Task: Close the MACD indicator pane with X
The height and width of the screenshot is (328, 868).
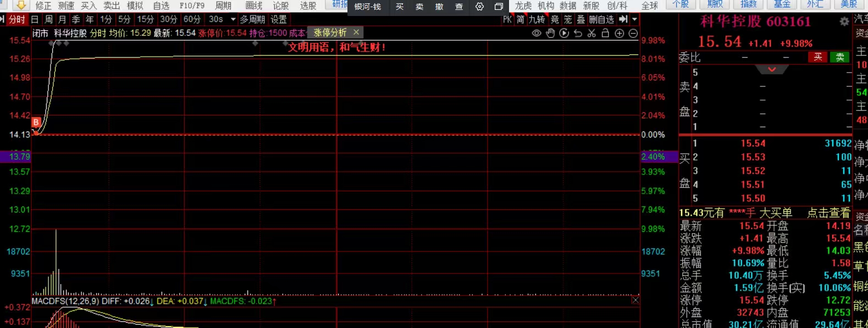Action: tap(635, 300)
